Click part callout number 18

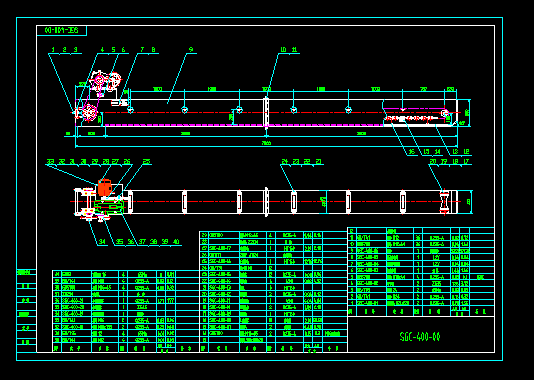click(455, 161)
